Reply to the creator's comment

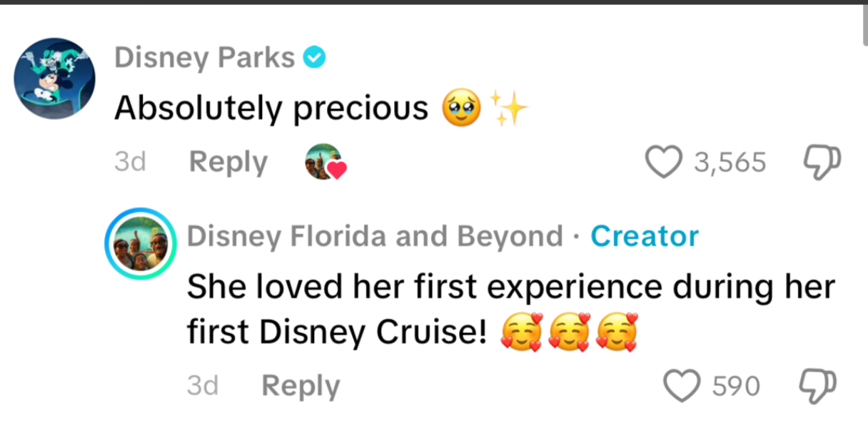(301, 386)
